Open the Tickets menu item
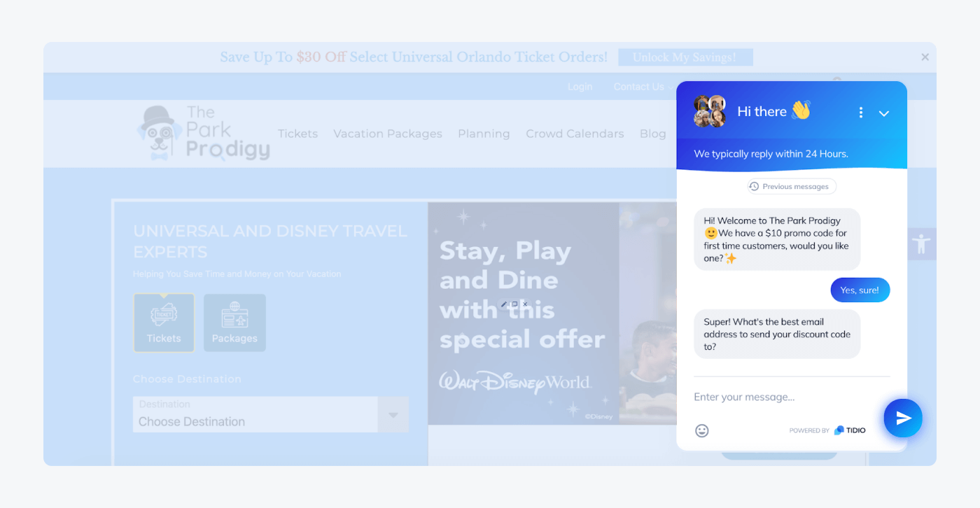The width and height of the screenshot is (980, 508). click(297, 134)
